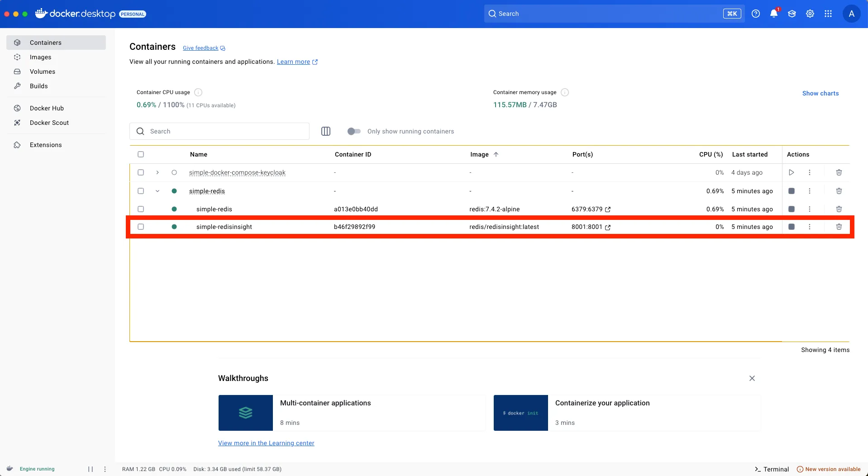The height and width of the screenshot is (476, 868).
Task: Open Docker Scout in the sidebar
Action: (x=56, y=123)
